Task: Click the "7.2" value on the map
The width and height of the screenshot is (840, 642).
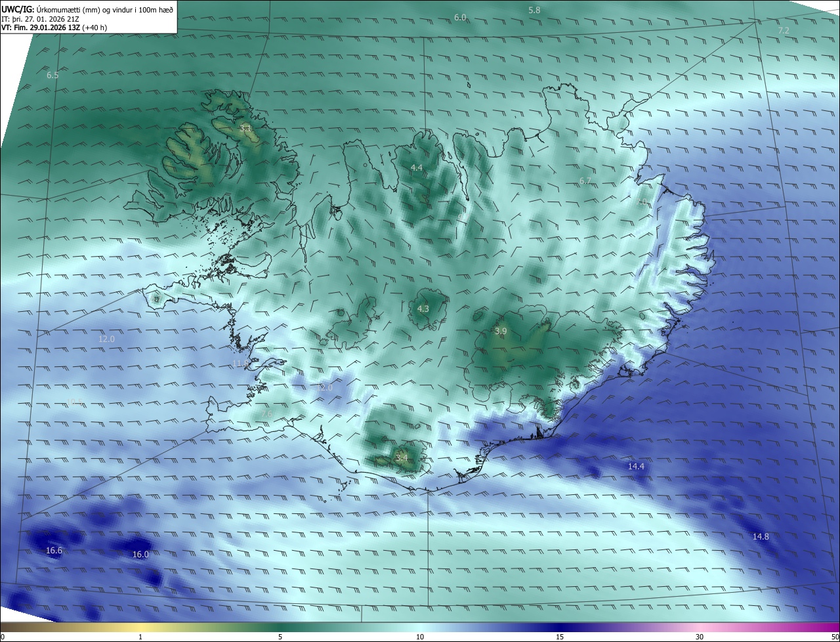Action: (784, 30)
